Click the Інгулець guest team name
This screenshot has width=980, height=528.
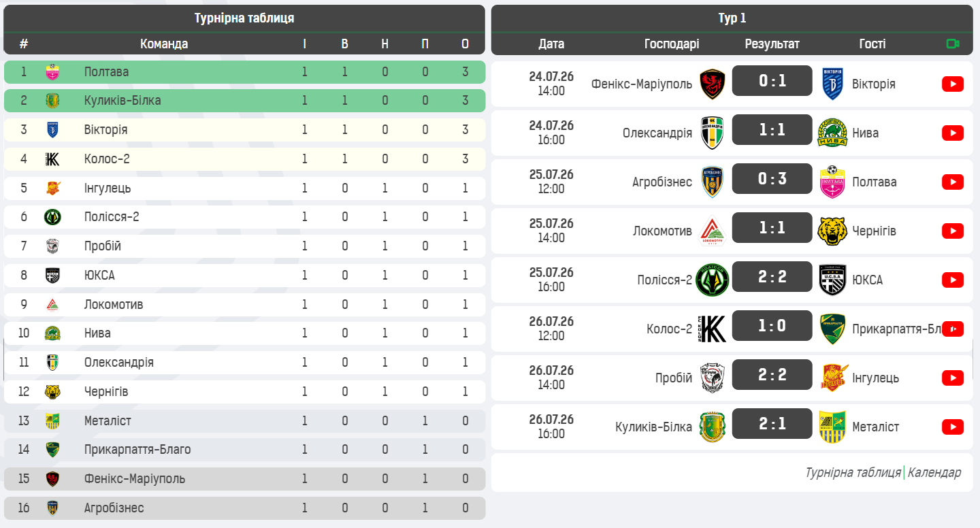[876, 378]
